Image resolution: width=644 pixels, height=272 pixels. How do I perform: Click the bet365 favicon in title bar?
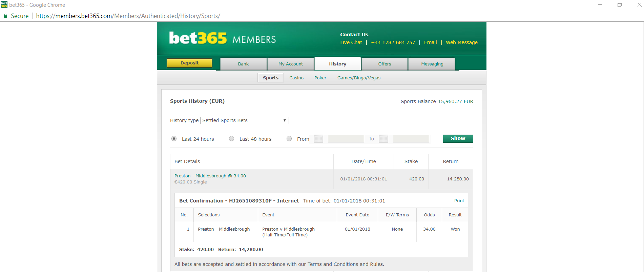tap(4, 5)
